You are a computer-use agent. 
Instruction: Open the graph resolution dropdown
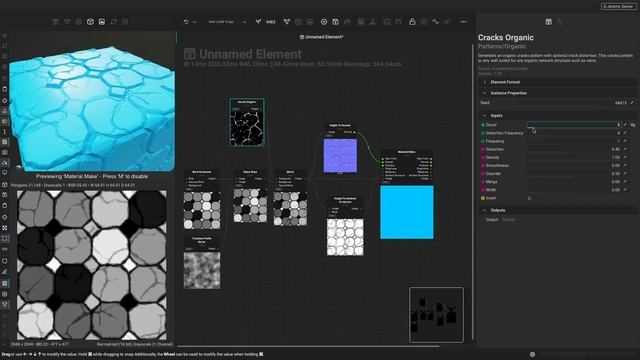coord(227,22)
